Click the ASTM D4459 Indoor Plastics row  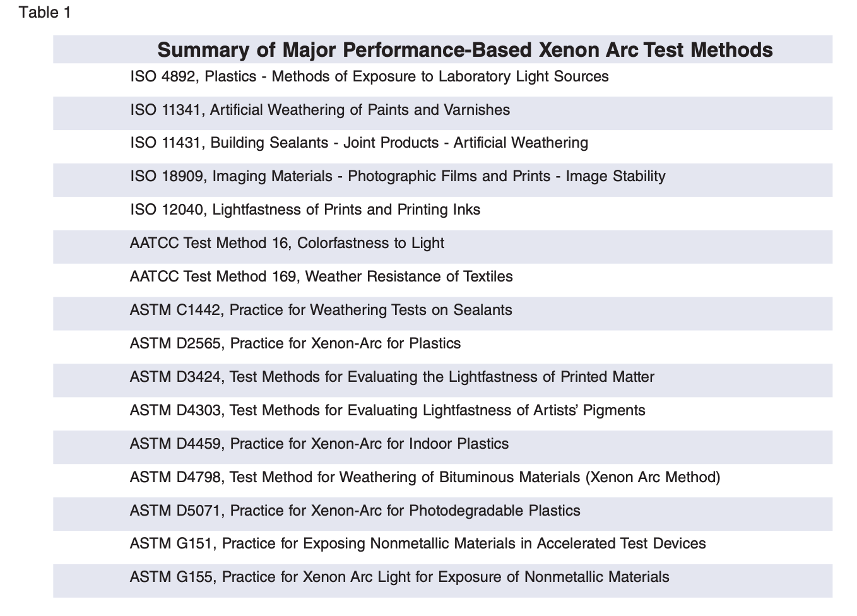[x=319, y=444]
